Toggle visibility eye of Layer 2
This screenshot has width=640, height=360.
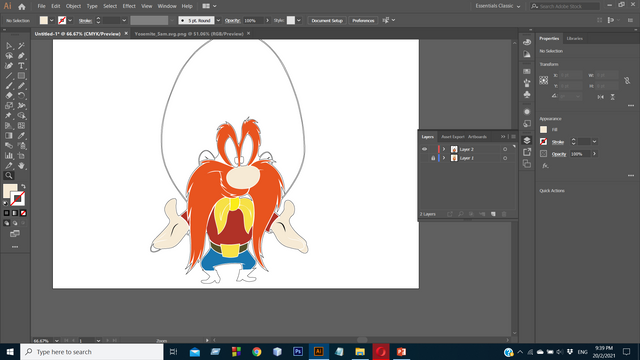(x=424, y=149)
